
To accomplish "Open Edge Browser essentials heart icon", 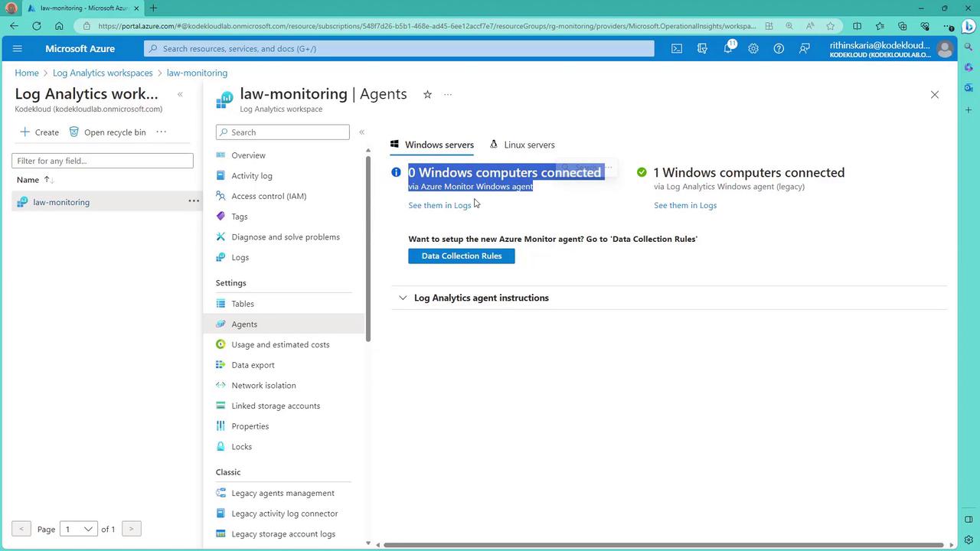I will [925, 26].
